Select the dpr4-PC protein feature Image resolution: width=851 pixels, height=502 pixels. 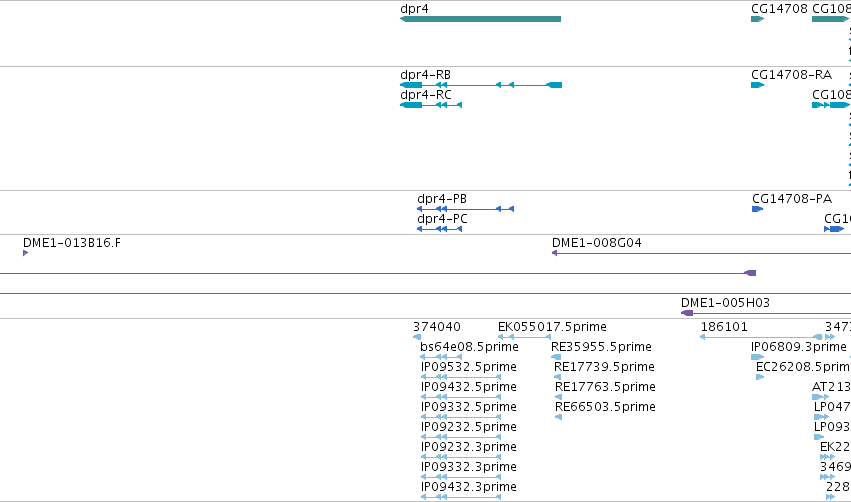[x=439, y=229]
